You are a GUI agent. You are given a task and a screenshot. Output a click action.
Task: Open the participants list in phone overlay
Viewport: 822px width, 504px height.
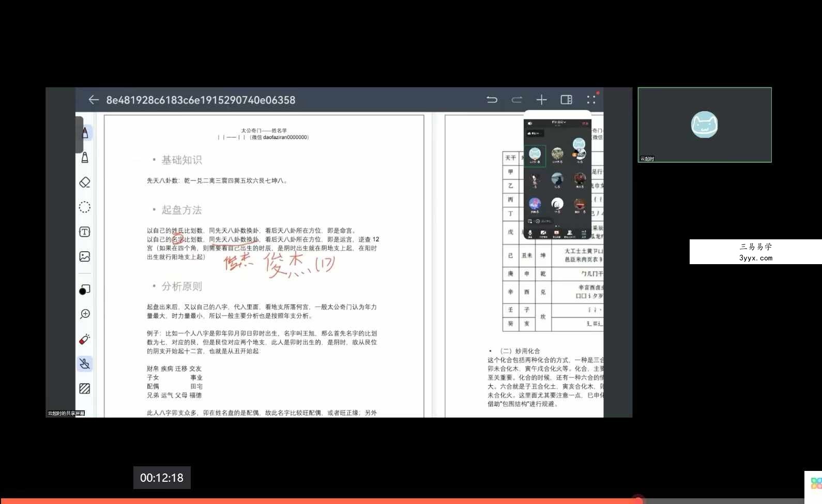pos(569,234)
